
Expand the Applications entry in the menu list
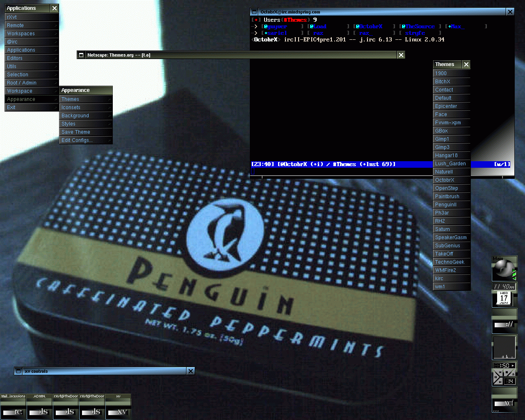pos(32,50)
